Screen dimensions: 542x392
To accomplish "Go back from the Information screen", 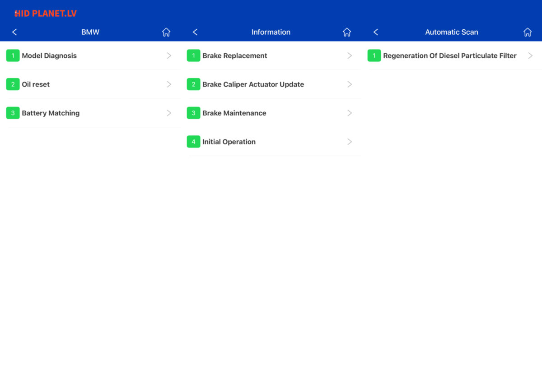I will point(195,32).
